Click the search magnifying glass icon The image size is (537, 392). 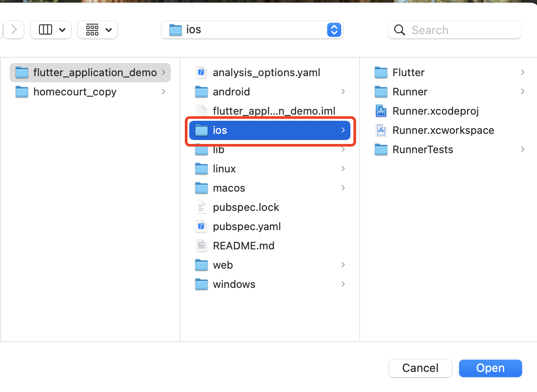[x=399, y=30]
